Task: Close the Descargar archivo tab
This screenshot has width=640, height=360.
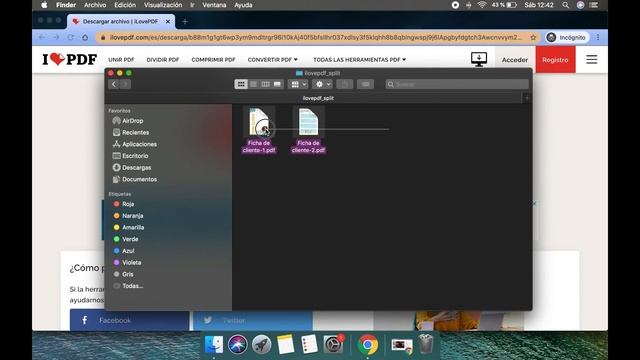Action: [x=168, y=22]
